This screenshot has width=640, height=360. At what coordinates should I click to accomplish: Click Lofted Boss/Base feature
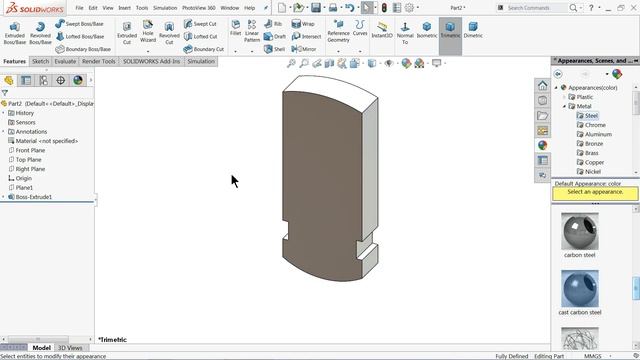(80, 36)
